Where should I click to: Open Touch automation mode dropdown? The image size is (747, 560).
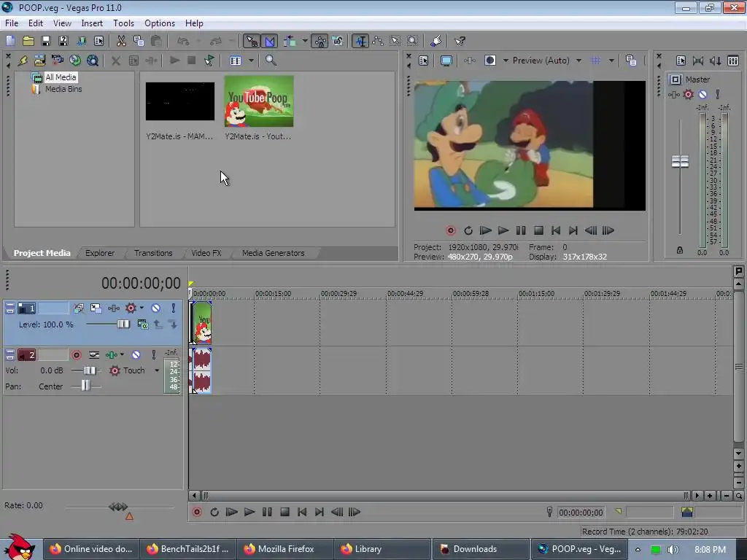157,370
